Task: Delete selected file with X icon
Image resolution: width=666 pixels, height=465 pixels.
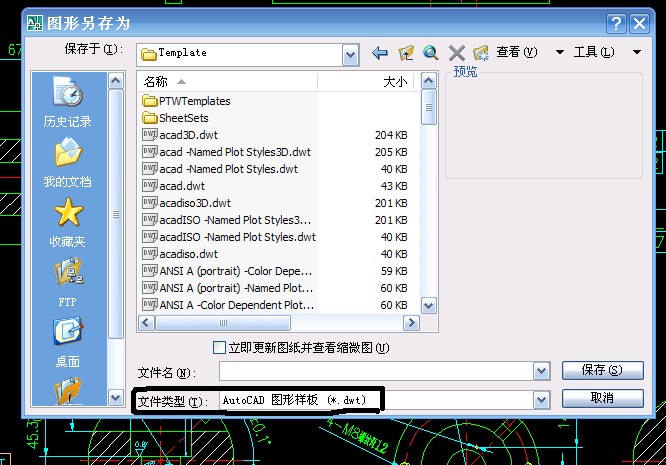Action: (x=457, y=53)
